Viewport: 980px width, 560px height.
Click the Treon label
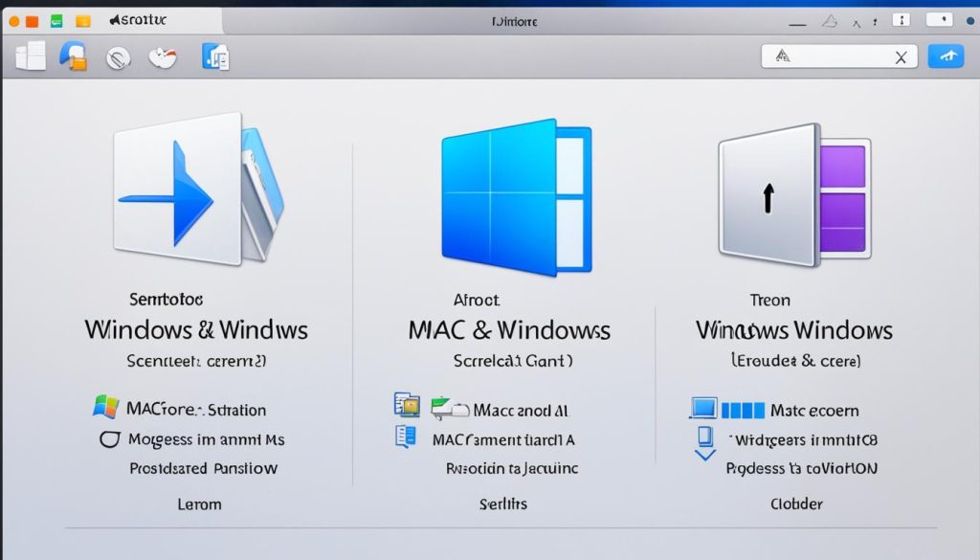click(x=770, y=300)
